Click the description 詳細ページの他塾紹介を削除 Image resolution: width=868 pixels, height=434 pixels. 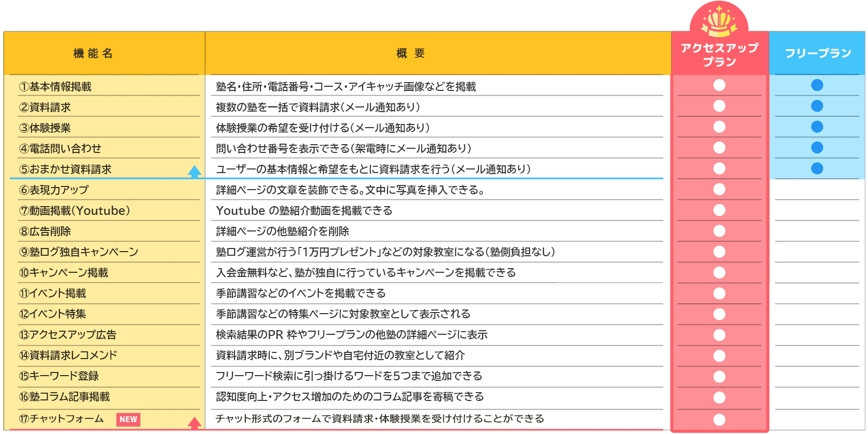point(283,231)
